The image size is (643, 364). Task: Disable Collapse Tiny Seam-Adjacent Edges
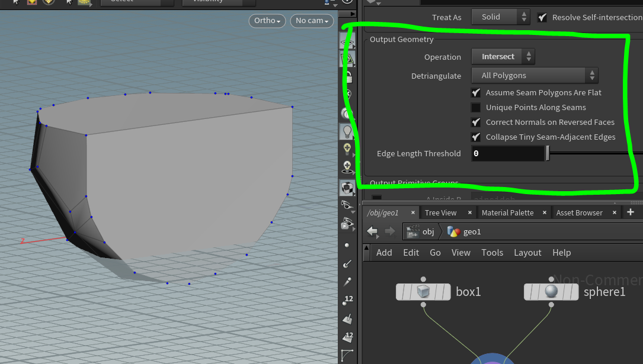(x=476, y=137)
